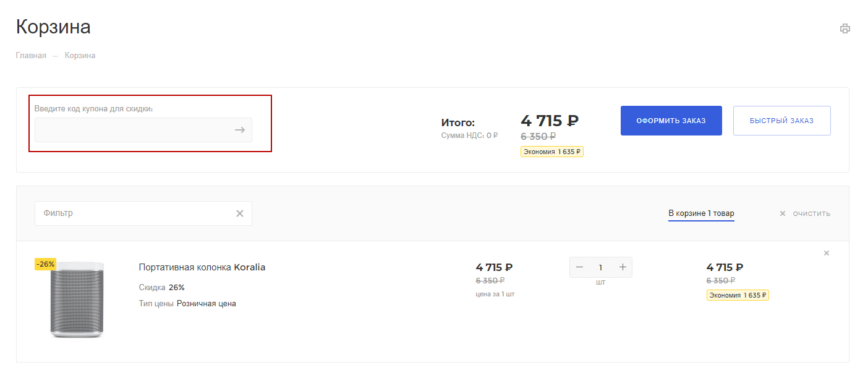Focus the Фильтр search field

click(143, 213)
